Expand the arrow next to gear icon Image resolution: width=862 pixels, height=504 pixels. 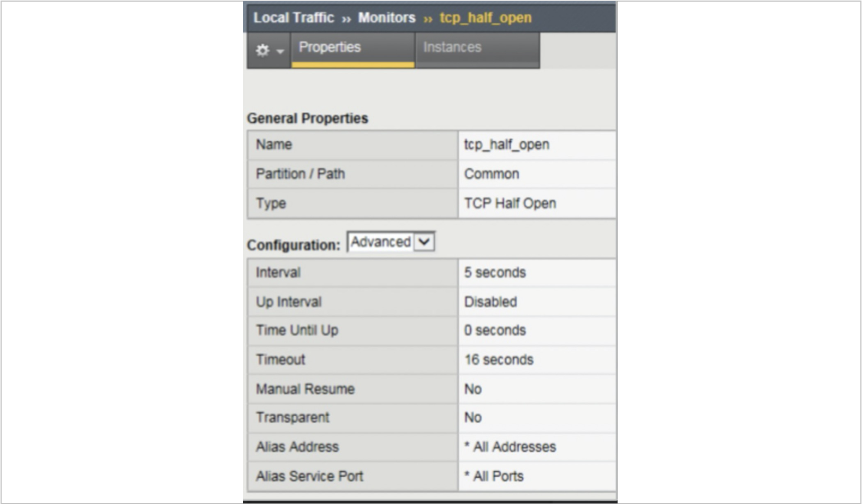(x=280, y=51)
